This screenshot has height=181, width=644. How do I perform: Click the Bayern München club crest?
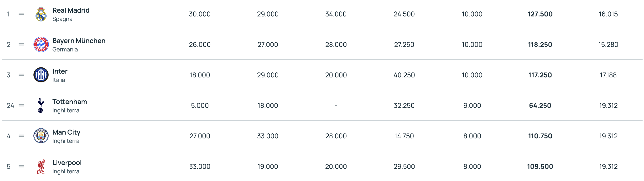pyautogui.click(x=41, y=45)
